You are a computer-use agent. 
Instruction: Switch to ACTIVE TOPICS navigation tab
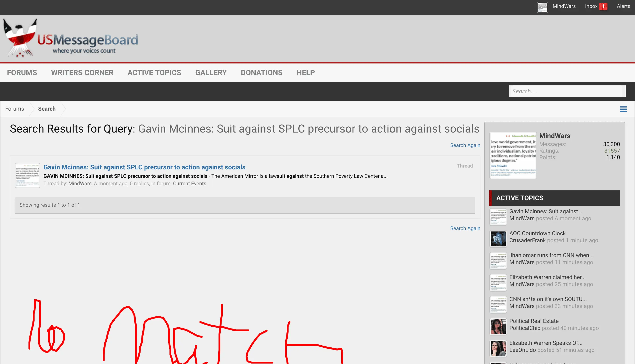154,73
